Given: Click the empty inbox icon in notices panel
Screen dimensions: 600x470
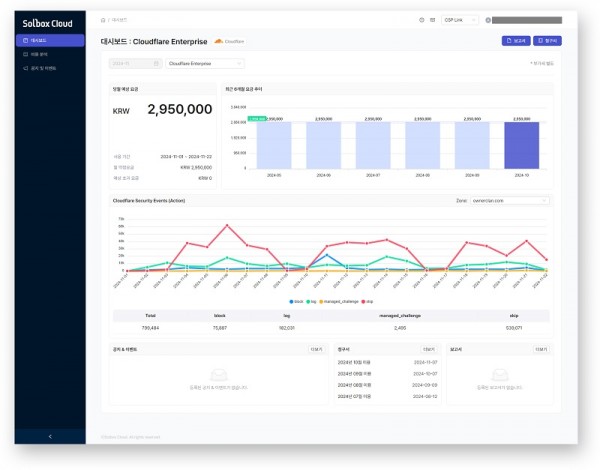Looking at the screenshot, I should tap(218, 375).
